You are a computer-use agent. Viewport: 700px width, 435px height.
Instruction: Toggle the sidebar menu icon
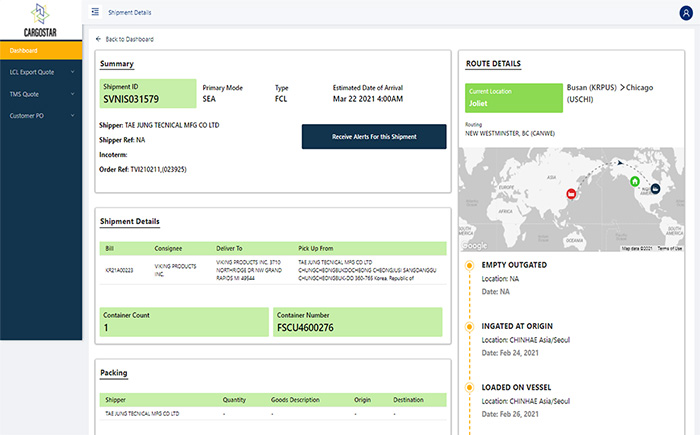[95, 12]
